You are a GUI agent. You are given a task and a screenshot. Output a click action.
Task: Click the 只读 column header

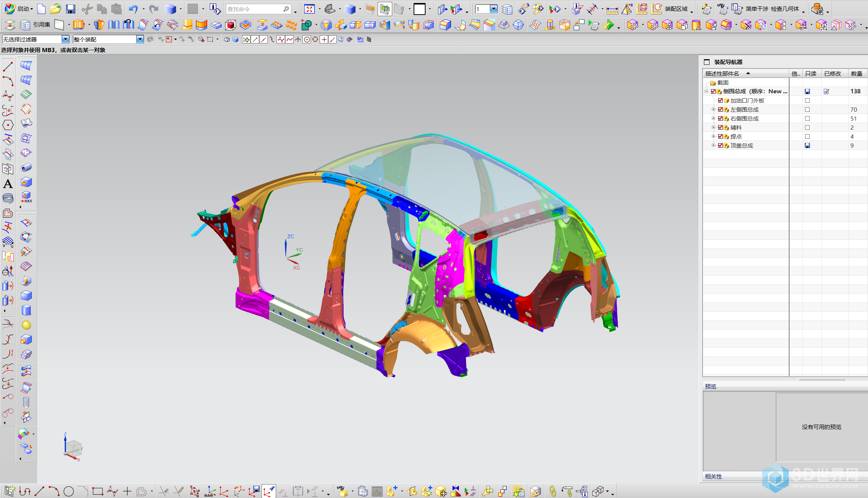pyautogui.click(x=812, y=73)
